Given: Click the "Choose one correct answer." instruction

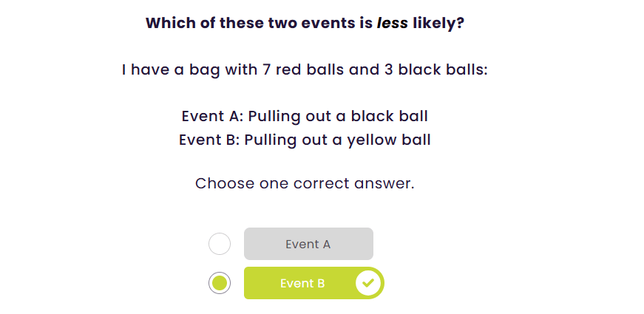Looking at the screenshot, I should click(x=305, y=183).
